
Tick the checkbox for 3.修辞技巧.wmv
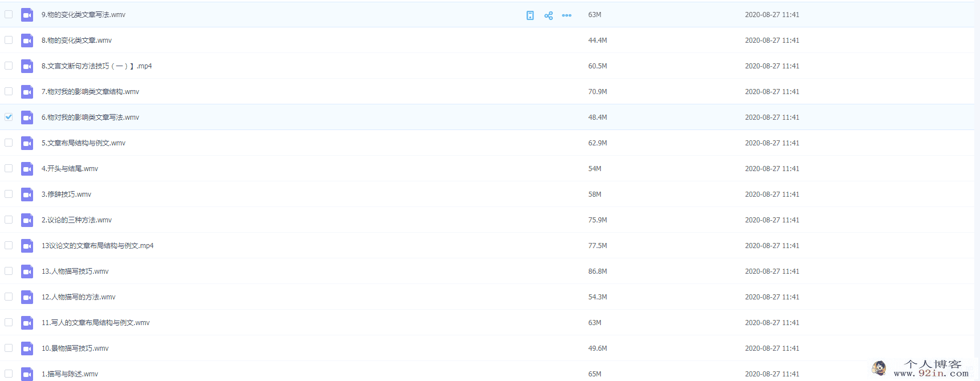pyautogui.click(x=9, y=194)
